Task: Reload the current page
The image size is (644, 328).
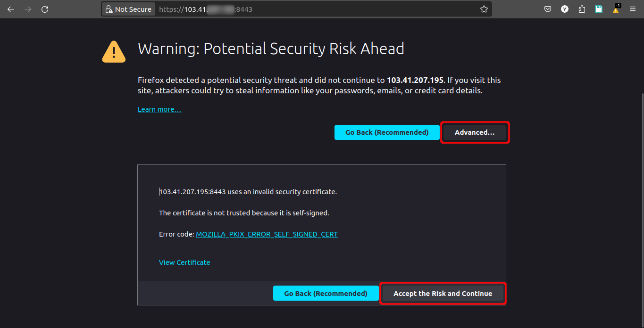Action: 45,9
